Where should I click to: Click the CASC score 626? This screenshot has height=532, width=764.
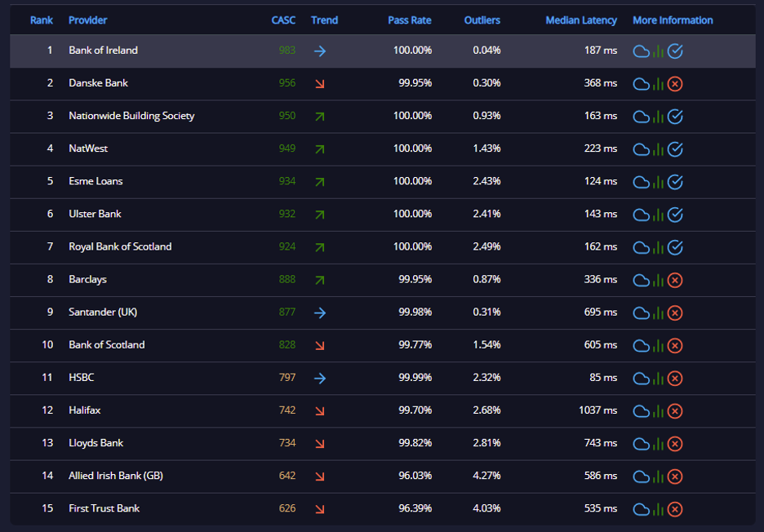coord(287,508)
